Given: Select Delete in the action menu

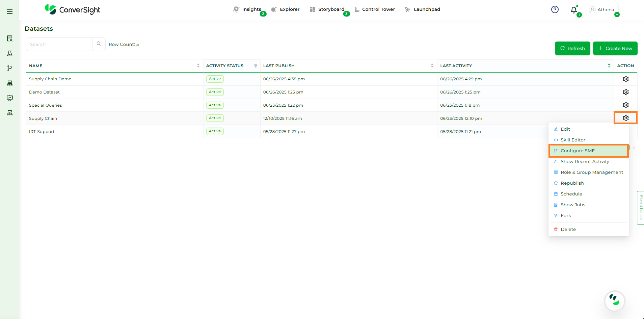Looking at the screenshot, I should pos(568,230).
